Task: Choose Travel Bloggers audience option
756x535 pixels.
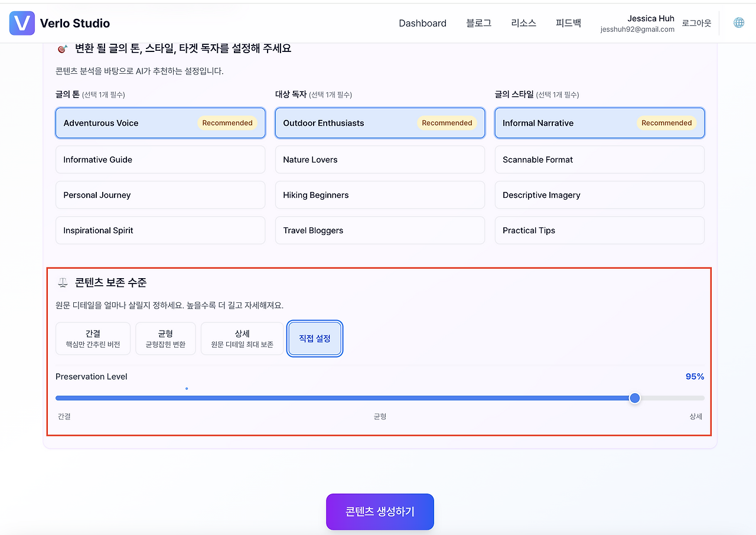Action: coord(380,230)
